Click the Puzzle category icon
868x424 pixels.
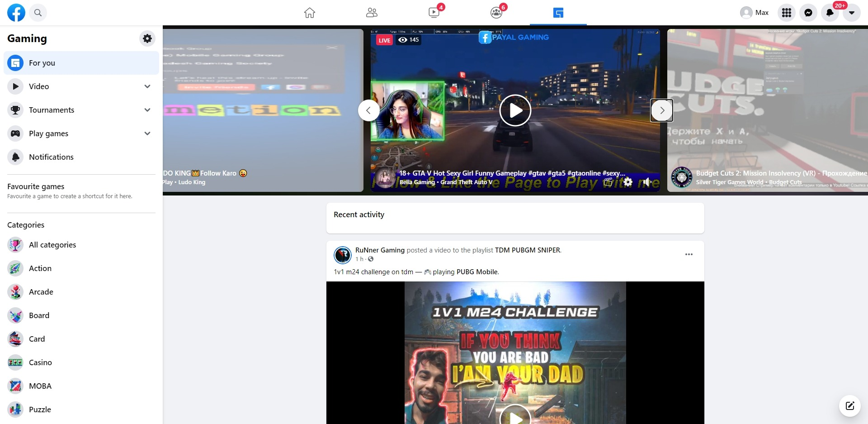pyautogui.click(x=15, y=410)
